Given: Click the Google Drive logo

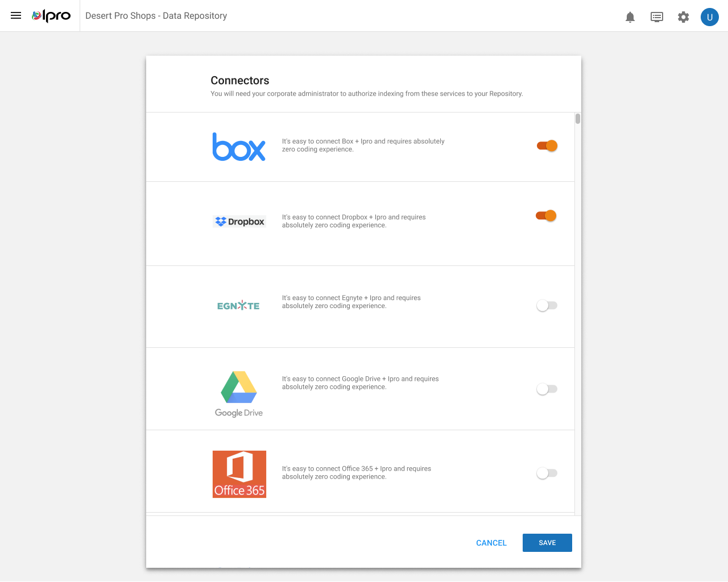Looking at the screenshot, I should pyautogui.click(x=239, y=394).
